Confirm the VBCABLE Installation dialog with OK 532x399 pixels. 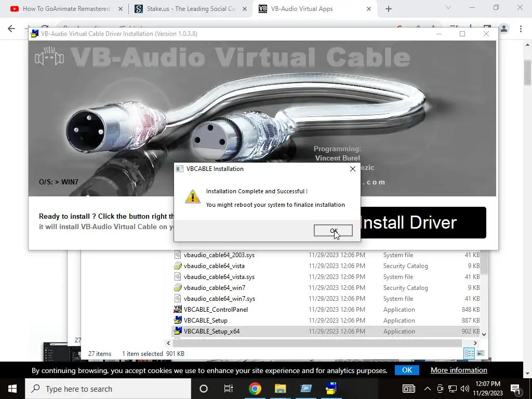coord(333,231)
